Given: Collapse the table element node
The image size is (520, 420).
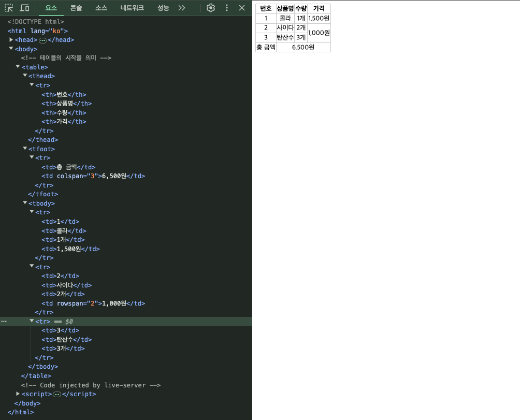Looking at the screenshot, I should point(18,67).
